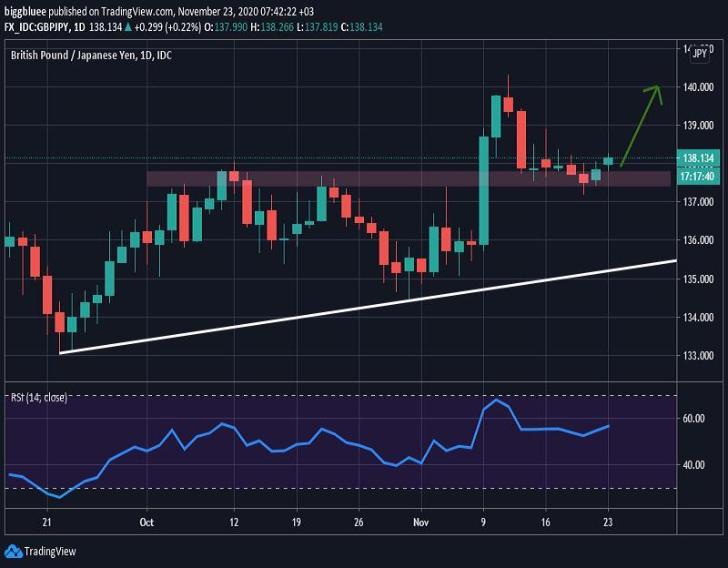The image size is (728, 568).
Task: Click the 136.000 price axis label
Action: [698, 239]
